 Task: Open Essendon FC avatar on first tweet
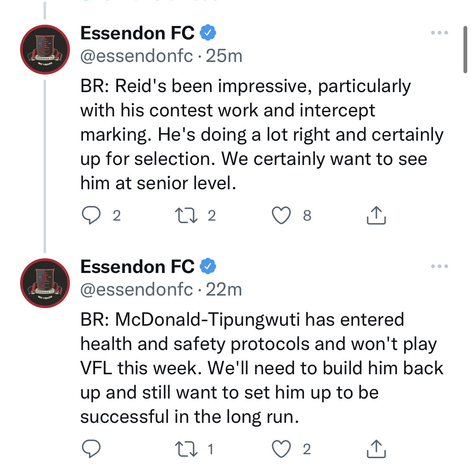pyautogui.click(x=45, y=49)
